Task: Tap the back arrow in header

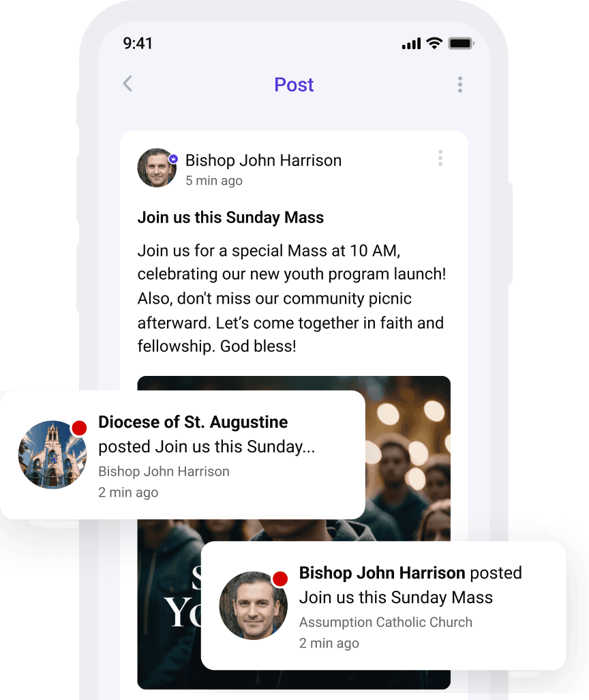Action: click(128, 83)
